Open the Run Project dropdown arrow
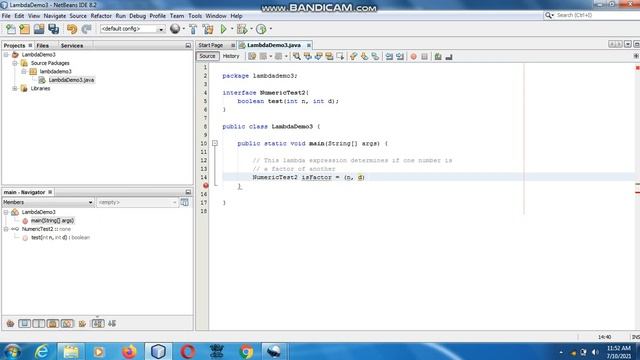 [232, 29]
